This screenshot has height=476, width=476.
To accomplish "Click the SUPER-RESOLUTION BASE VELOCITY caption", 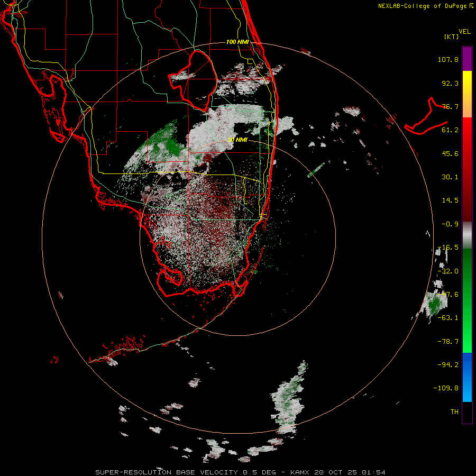I will [x=167, y=472].
